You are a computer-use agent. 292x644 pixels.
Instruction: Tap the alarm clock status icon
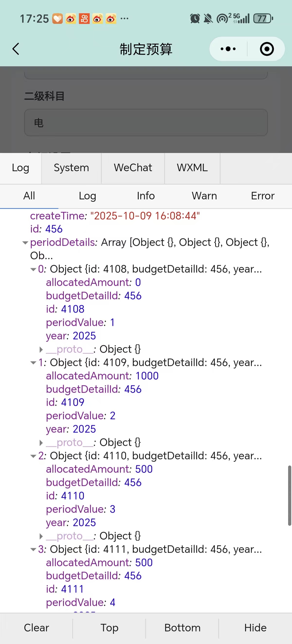[x=195, y=19]
